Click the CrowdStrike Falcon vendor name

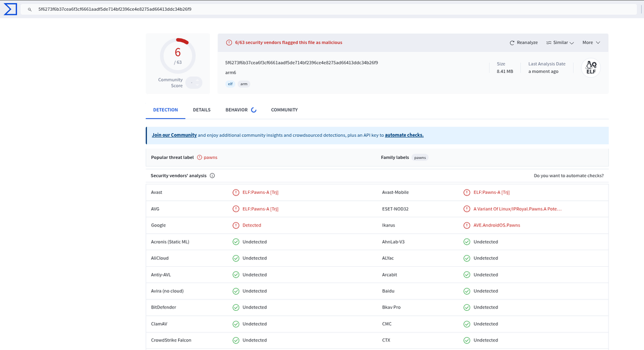coord(171,340)
